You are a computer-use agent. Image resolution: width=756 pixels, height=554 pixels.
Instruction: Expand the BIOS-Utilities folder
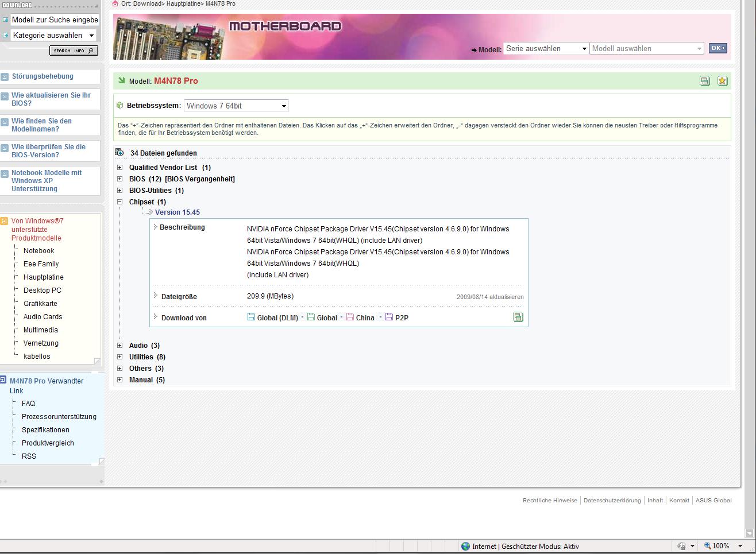119,190
